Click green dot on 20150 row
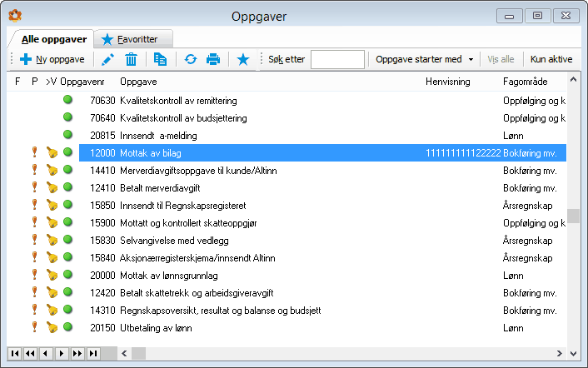 coord(67,326)
